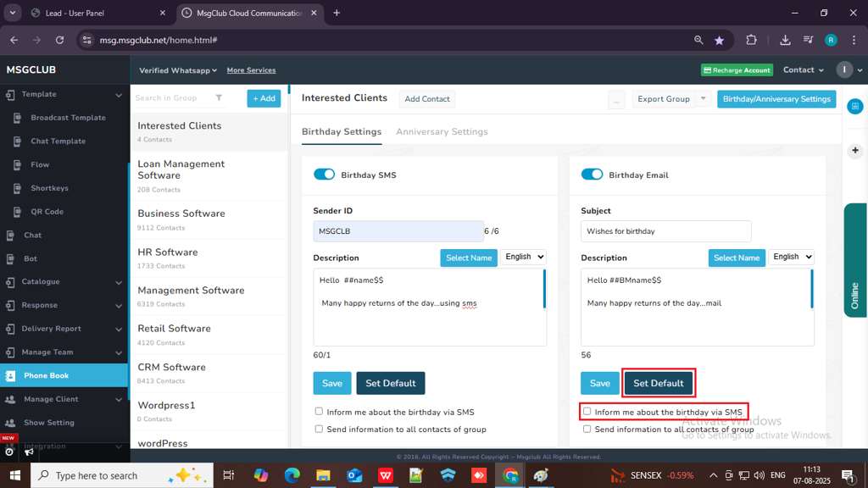Open Birthday Email language English dropdown
This screenshot has height=488, width=868.
click(x=791, y=257)
